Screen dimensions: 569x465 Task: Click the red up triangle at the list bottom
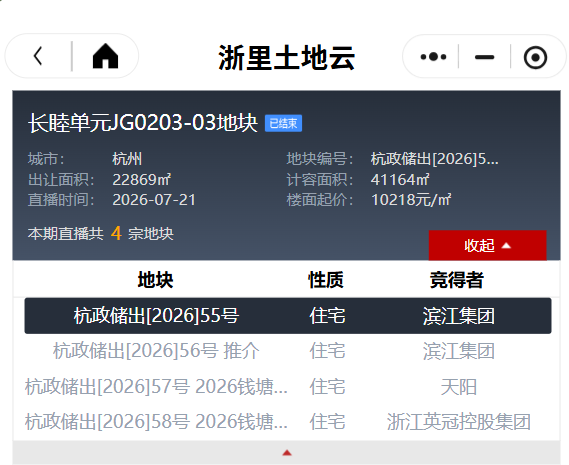[x=287, y=453]
